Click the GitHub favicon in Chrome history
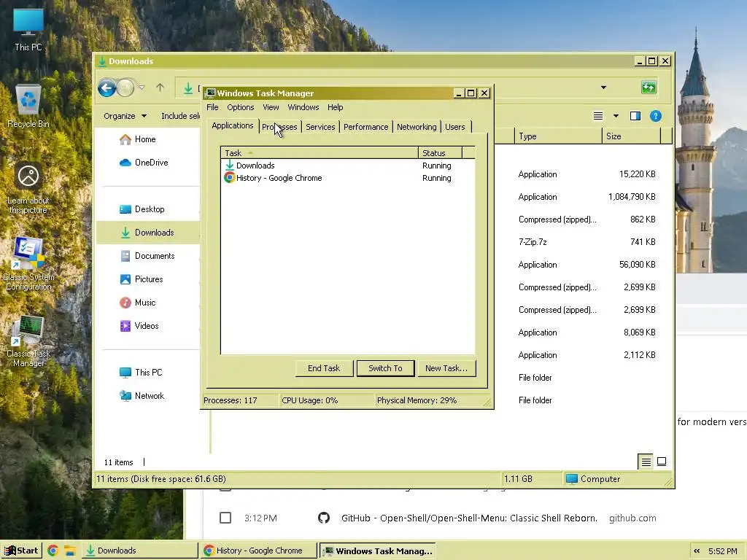The height and width of the screenshot is (560, 747). coord(324,518)
